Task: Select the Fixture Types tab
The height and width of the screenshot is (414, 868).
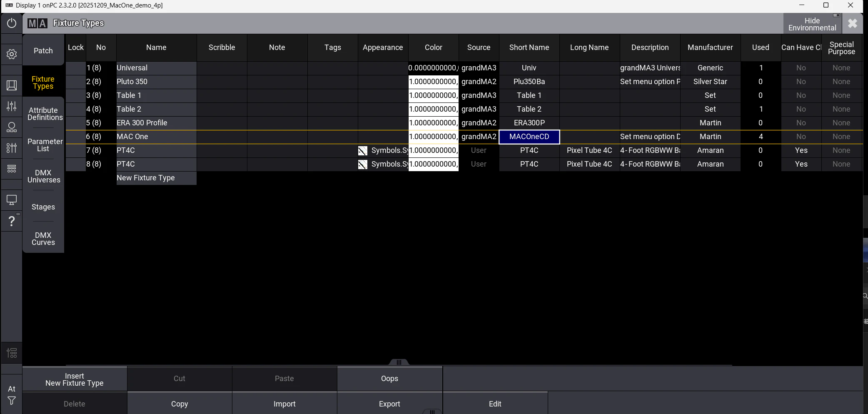Action: pos(43,82)
